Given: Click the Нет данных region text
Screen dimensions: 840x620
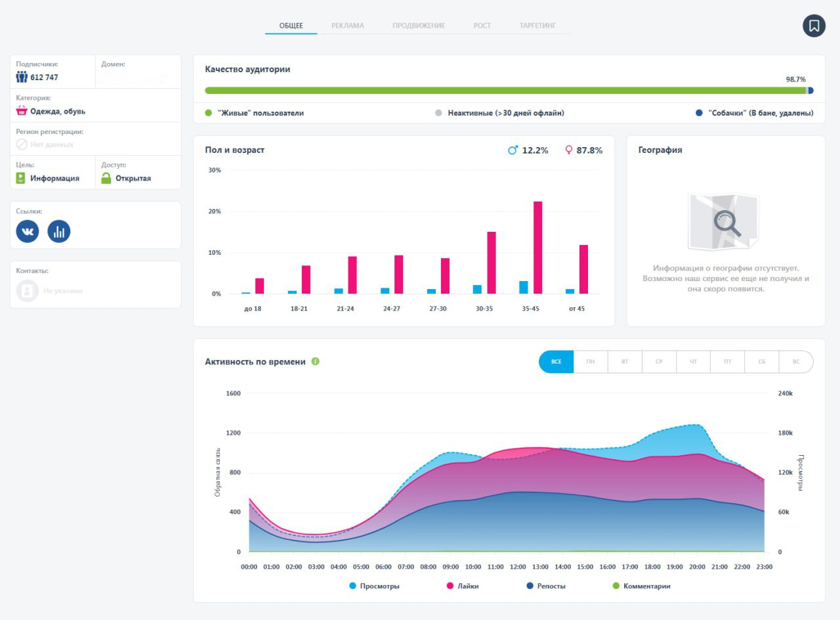Looking at the screenshot, I should click(x=52, y=144).
